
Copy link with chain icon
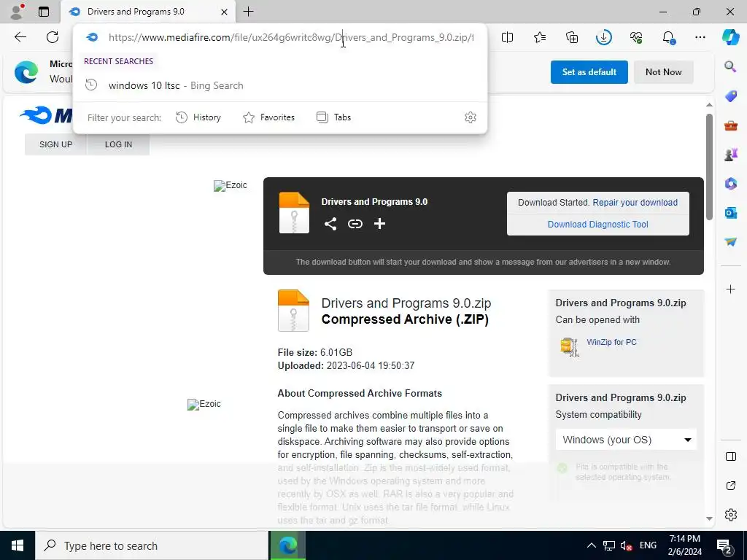coord(355,224)
